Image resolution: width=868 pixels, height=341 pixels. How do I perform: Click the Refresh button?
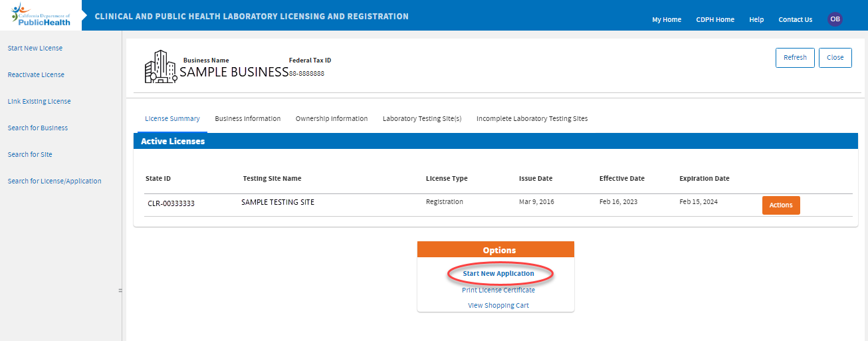795,58
